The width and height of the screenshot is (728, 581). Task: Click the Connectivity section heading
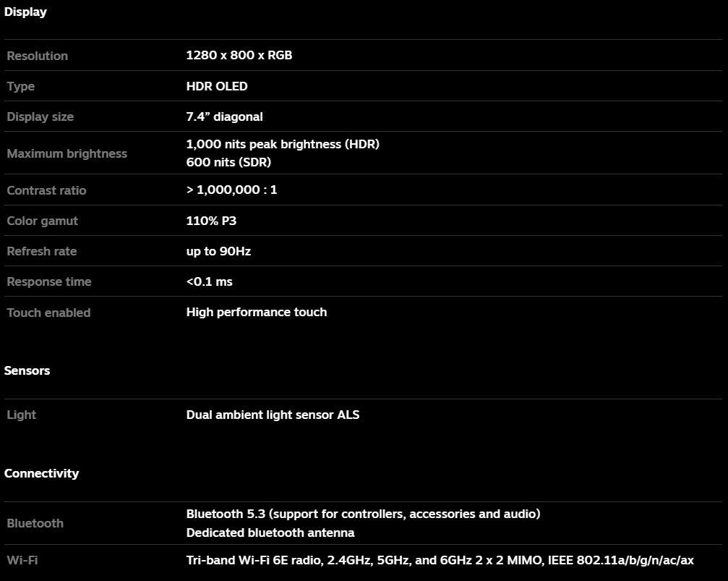[41, 473]
